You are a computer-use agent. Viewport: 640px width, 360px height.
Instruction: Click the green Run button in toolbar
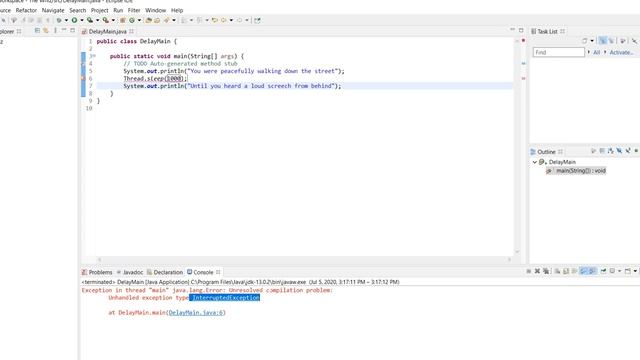click(74, 20)
